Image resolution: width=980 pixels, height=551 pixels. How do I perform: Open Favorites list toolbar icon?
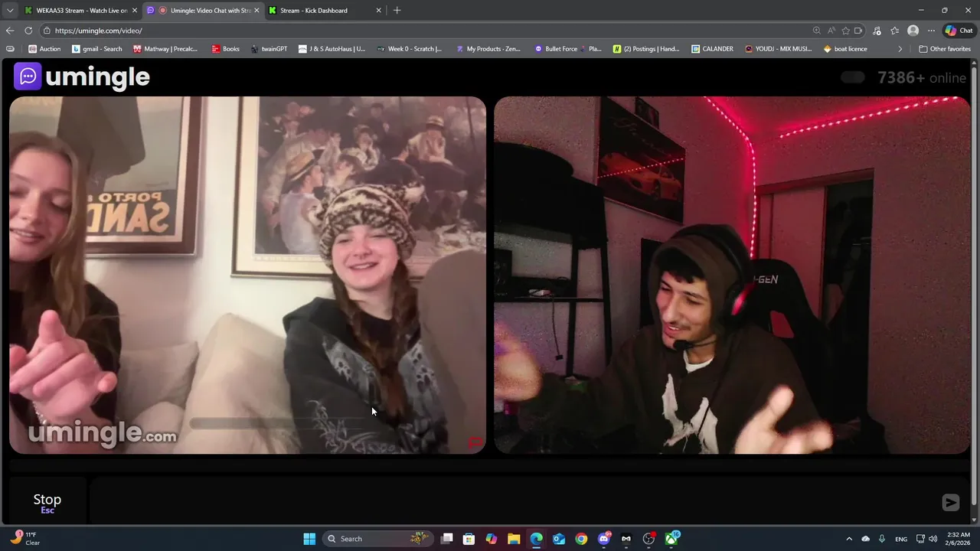(894, 31)
